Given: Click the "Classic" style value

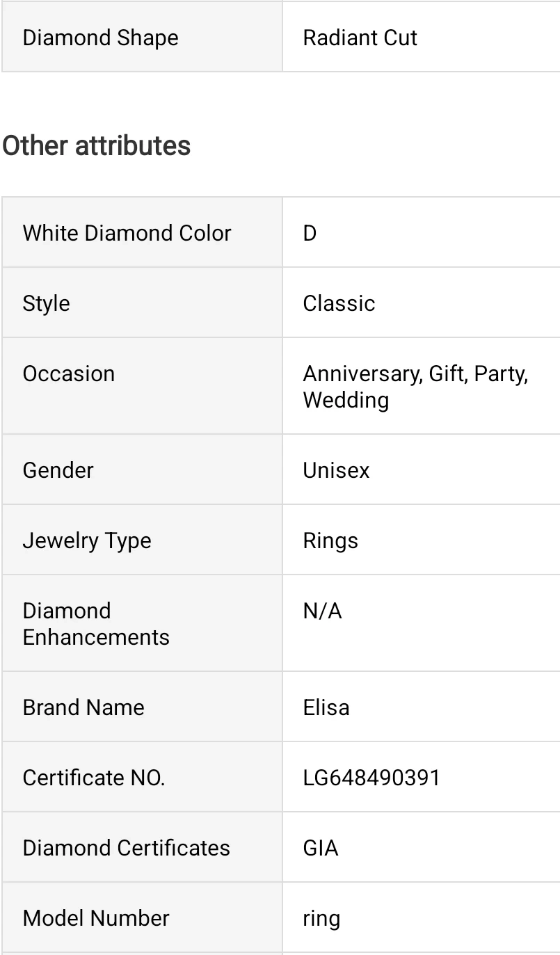Looking at the screenshot, I should pyautogui.click(x=339, y=303).
